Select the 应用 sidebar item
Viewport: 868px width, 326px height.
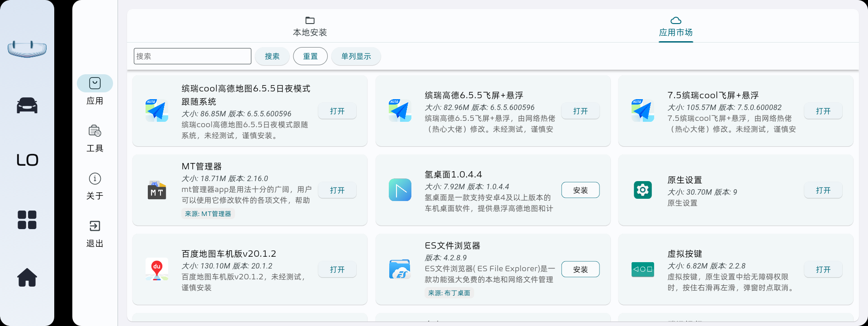[95, 91]
